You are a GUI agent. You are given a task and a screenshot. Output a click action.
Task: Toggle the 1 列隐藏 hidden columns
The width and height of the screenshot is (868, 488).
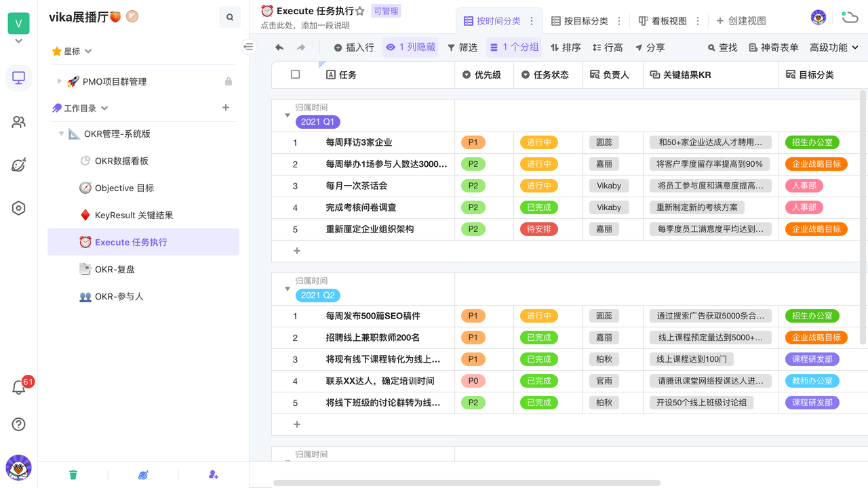(x=410, y=47)
